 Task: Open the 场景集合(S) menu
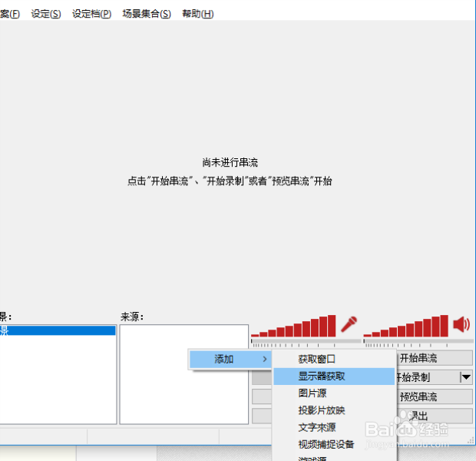click(x=147, y=14)
